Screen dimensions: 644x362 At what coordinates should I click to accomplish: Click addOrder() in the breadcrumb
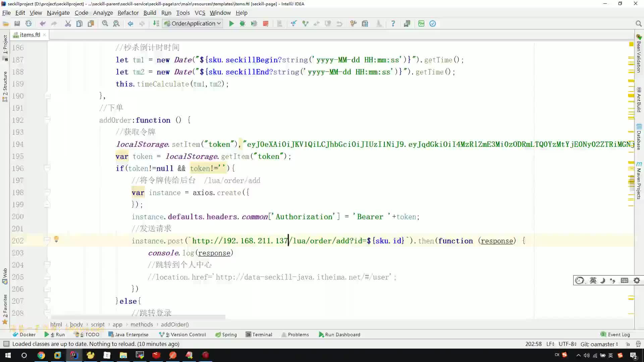tap(175, 324)
